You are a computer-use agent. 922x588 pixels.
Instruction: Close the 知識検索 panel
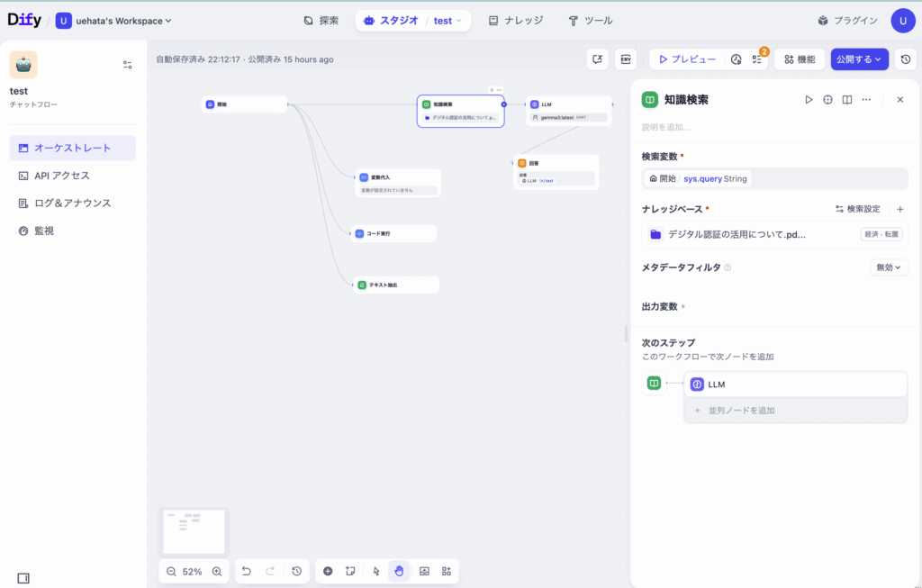coord(899,100)
